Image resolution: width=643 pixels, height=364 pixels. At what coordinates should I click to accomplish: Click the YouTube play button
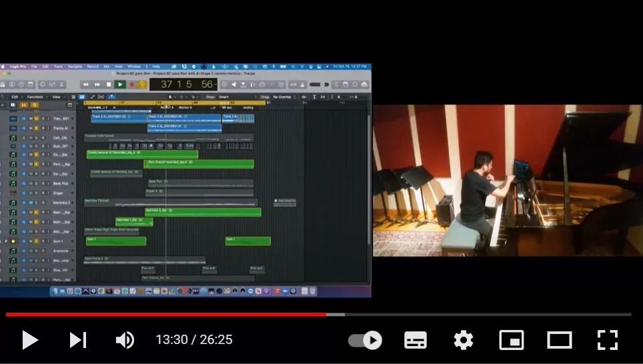click(x=30, y=340)
